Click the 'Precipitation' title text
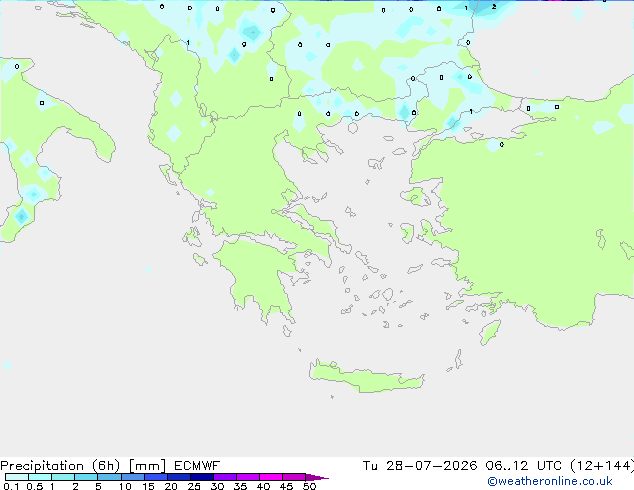The width and height of the screenshot is (634, 490). pyautogui.click(x=42, y=466)
